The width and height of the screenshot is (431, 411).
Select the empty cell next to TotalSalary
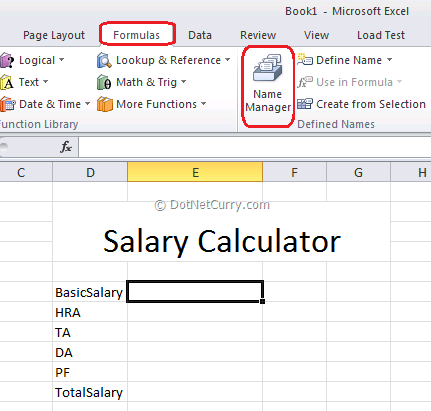(195, 392)
